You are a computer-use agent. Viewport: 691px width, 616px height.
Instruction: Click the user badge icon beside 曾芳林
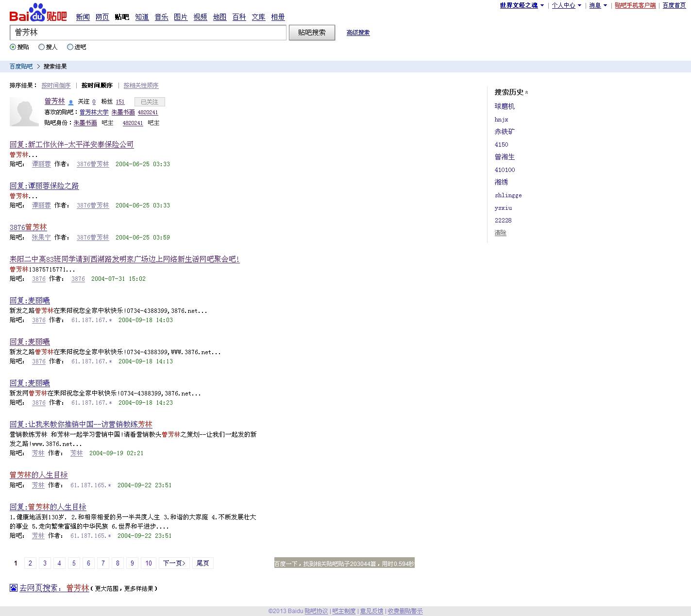pyautogui.click(x=71, y=102)
